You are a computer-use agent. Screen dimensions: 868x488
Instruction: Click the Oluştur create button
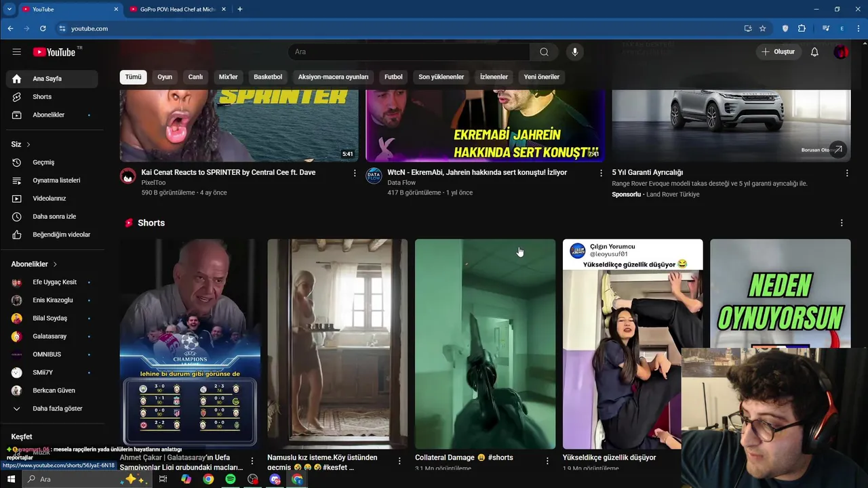[x=778, y=52]
